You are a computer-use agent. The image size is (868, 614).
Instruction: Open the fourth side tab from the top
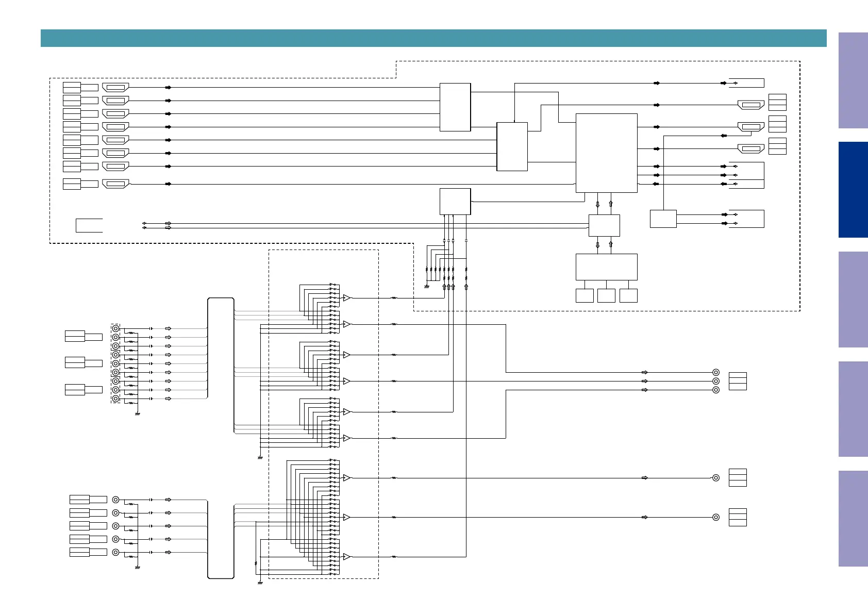(x=853, y=409)
